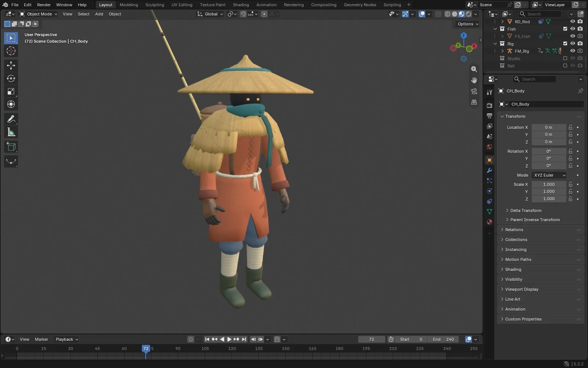Click the Options button in viewport
The image size is (588, 368).
[x=468, y=24]
